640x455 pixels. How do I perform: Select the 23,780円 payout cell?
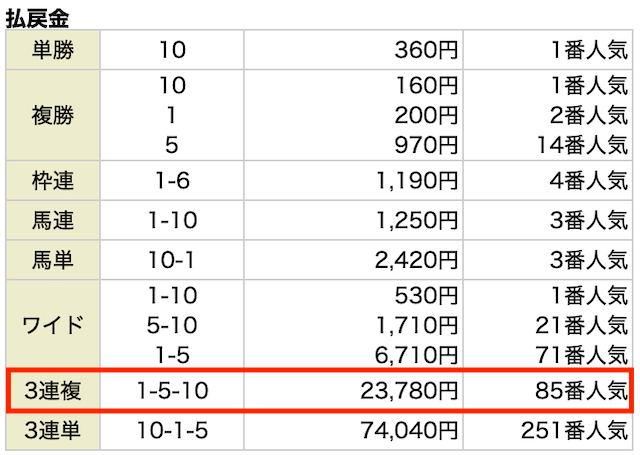tap(353, 391)
